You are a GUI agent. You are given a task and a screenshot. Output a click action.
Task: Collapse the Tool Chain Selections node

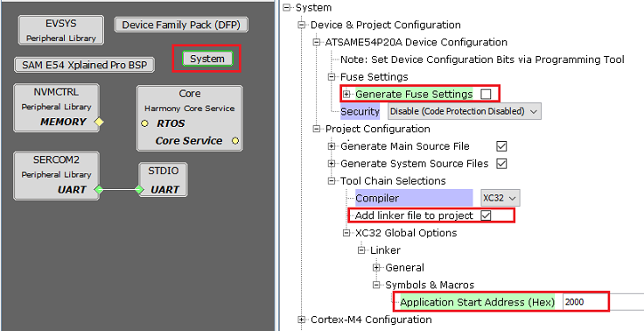[x=332, y=181]
